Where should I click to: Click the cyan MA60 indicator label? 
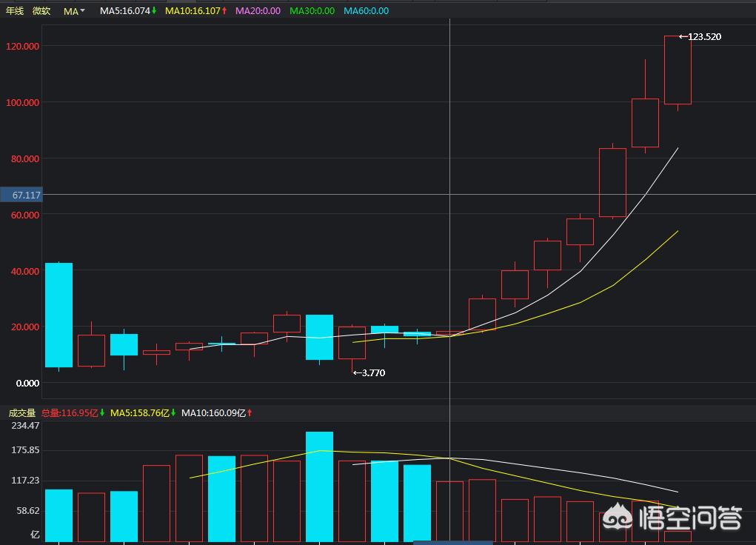pyautogui.click(x=366, y=11)
